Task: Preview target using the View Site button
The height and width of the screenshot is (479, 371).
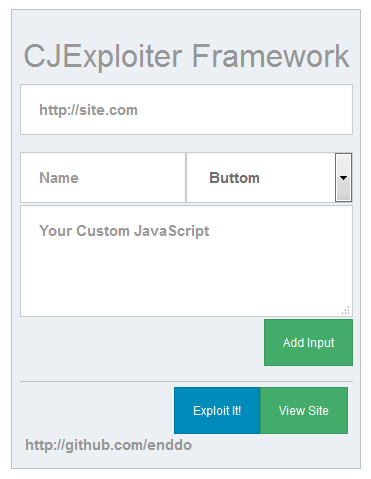Action: (x=304, y=410)
